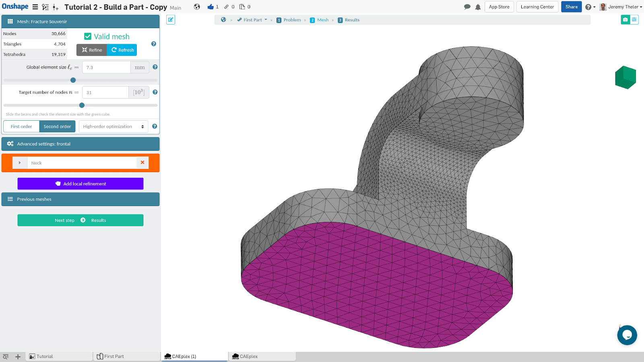The image size is (644, 362).
Task: Go to the Results step in breadcrumb
Action: pos(349,20)
